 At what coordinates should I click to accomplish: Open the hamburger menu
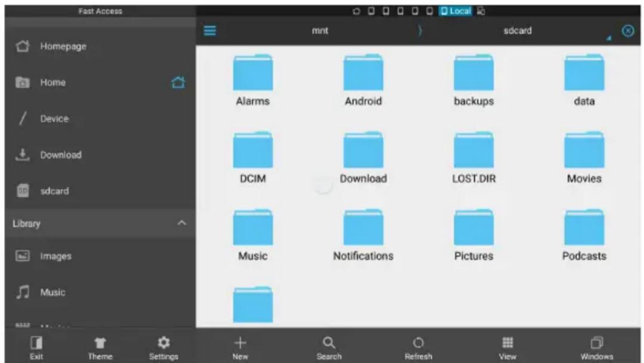[210, 30]
